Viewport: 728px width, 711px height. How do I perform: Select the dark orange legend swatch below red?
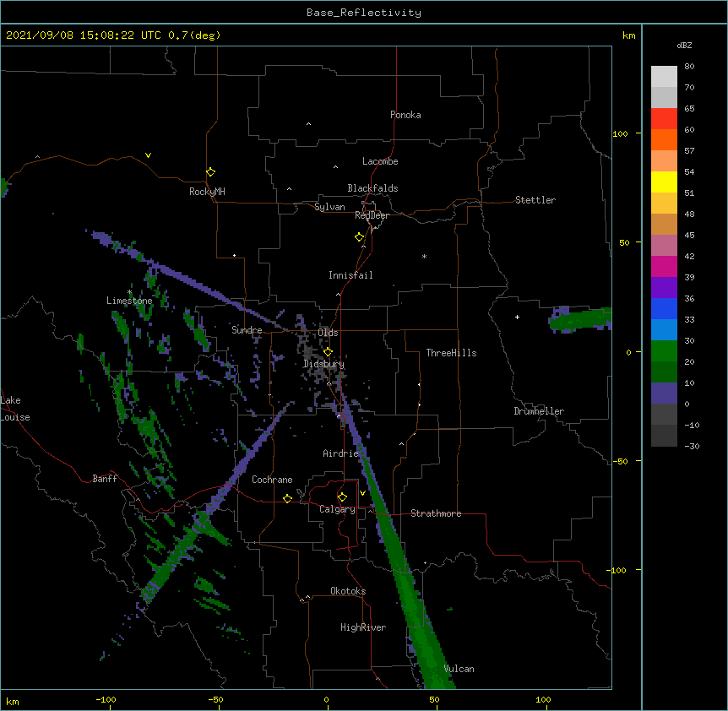[x=664, y=139]
